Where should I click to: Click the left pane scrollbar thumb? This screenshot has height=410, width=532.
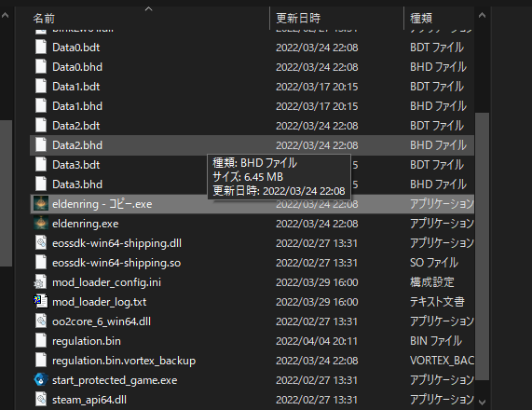[6, 193]
